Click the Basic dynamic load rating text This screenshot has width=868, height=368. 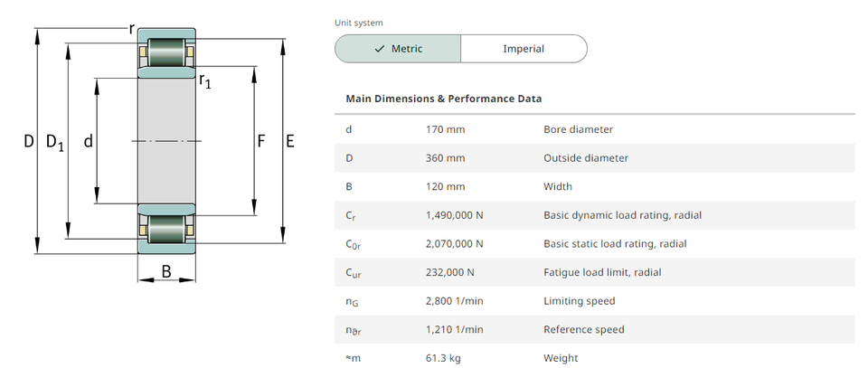(622, 215)
